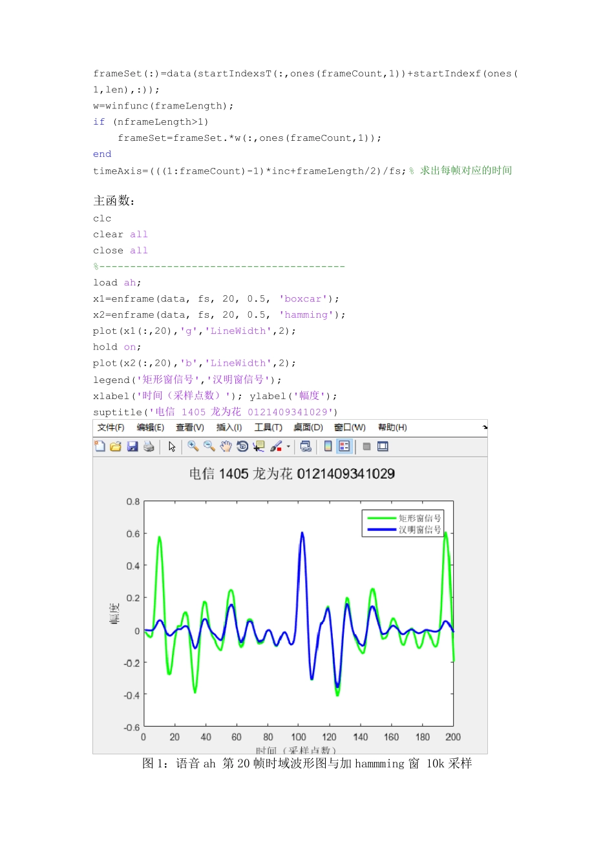Image resolution: width=614 pixels, height=868 pixels.
Task: Activate the Zoom Out magnifier tool
Action: tap(209, 446)
